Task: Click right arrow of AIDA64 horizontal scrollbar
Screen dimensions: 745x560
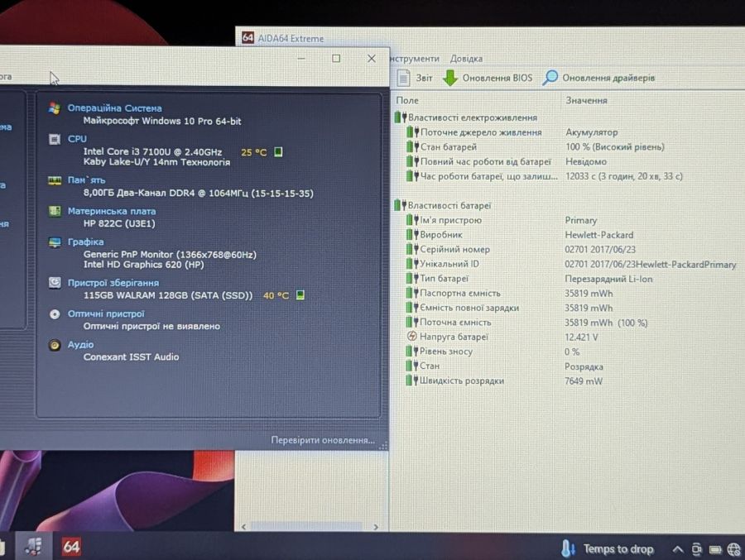Action: [375, 527]
